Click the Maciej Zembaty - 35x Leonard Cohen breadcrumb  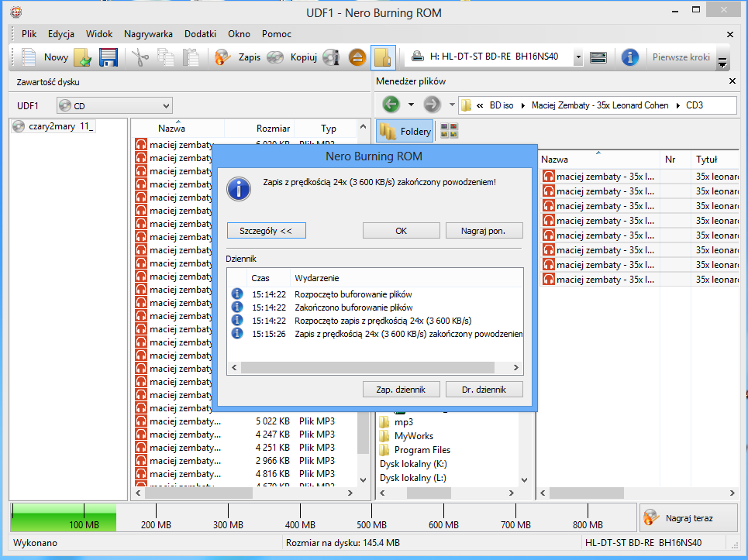click(600, 105)
